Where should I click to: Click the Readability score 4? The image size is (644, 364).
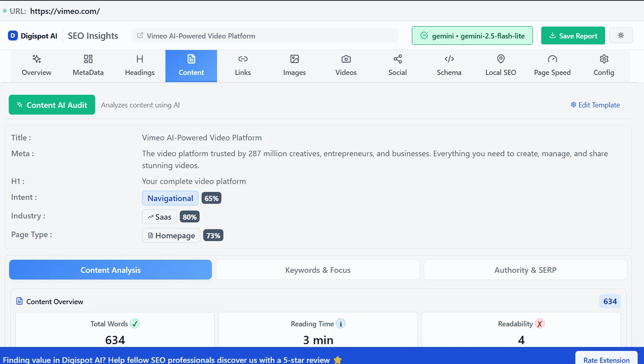click(x=521, y=340)
